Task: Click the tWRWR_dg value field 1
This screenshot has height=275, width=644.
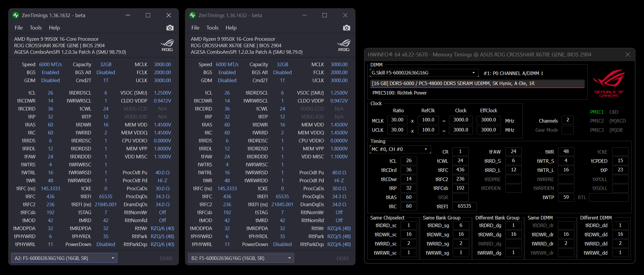Action: [x=514, y=253]
